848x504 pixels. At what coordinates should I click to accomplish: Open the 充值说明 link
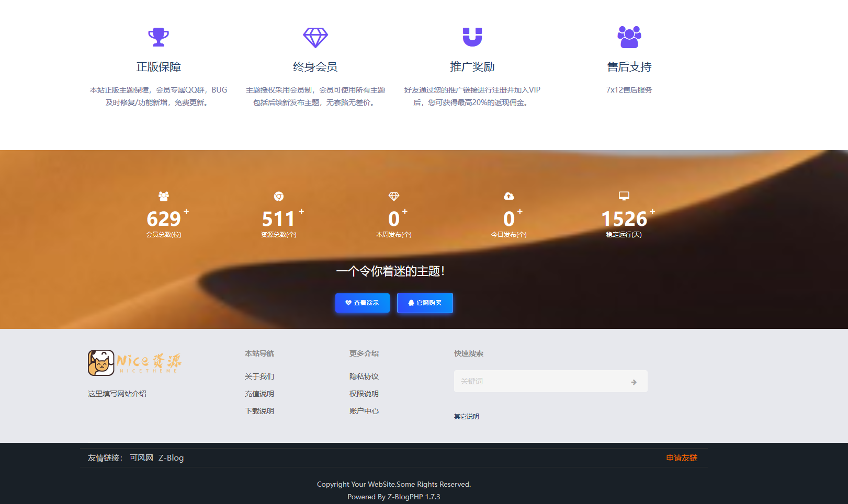click(x=259, y=394)
